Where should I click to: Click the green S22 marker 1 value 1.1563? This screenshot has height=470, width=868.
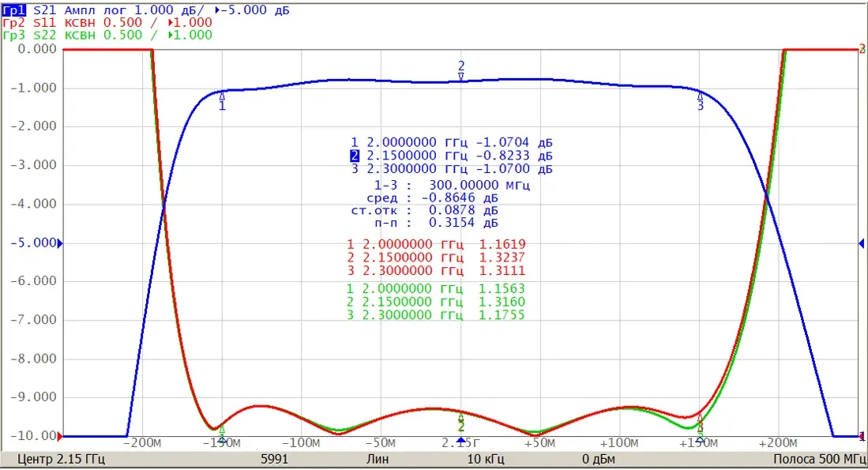click(x=502, y=288)
